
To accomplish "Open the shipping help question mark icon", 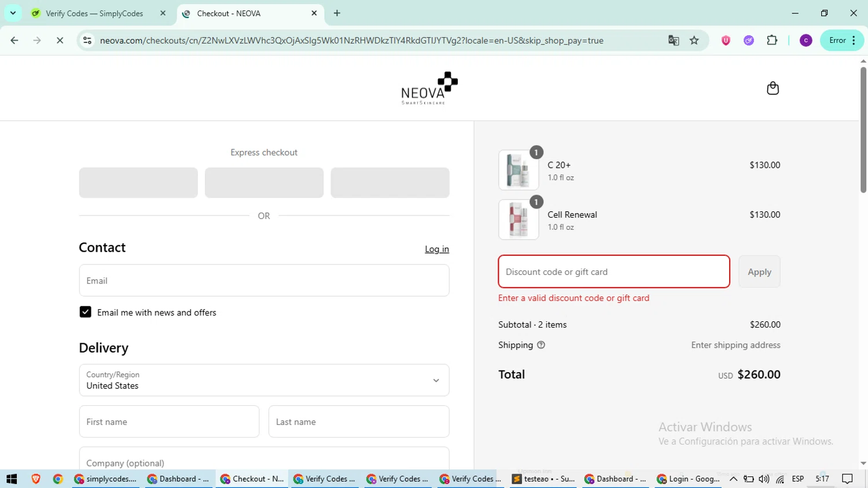I will [x=541, y=345].
